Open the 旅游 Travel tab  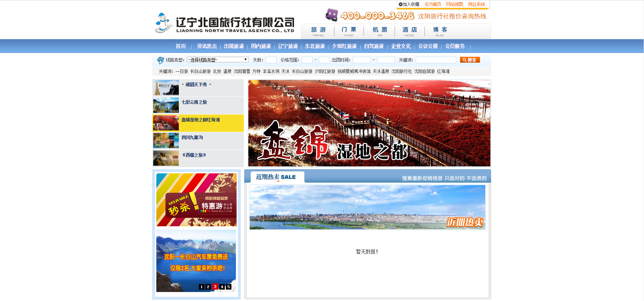318,31
